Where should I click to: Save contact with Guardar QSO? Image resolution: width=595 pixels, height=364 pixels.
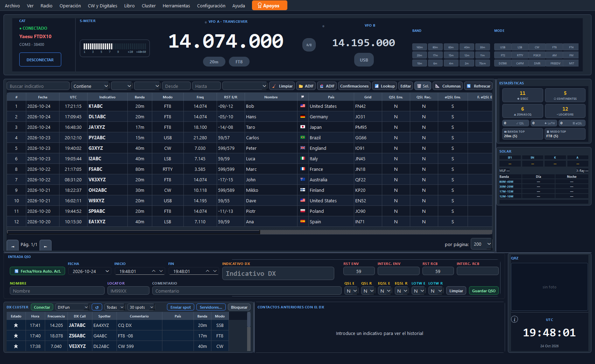click(484, 291)
